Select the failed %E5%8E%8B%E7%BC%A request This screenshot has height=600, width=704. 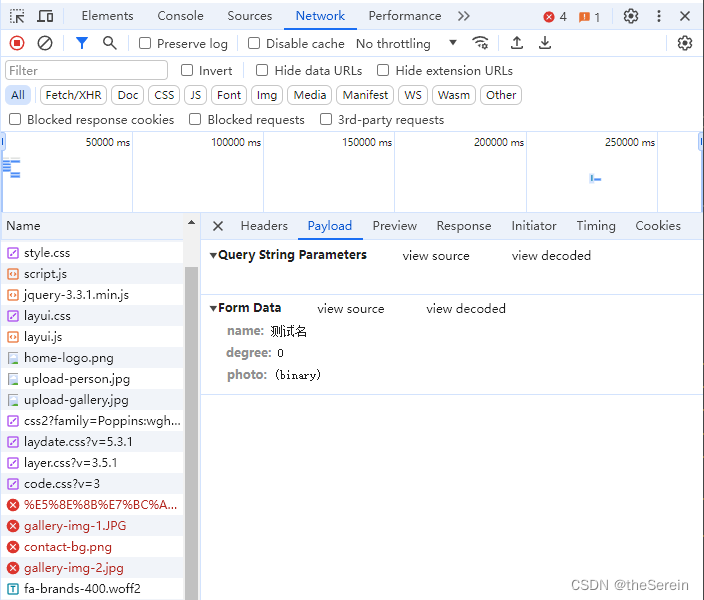(x=92, y=505)
